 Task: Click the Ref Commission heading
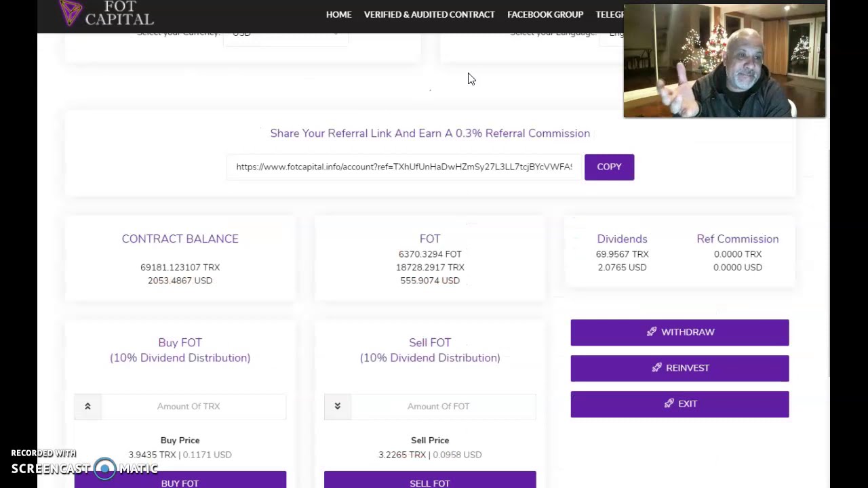[x=738, y=239]
